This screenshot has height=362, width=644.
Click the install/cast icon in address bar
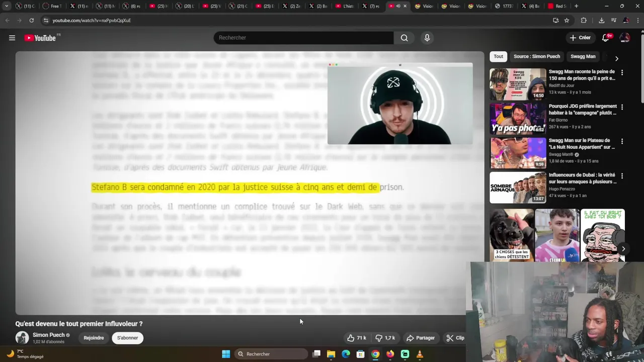[x=555, y=20]
